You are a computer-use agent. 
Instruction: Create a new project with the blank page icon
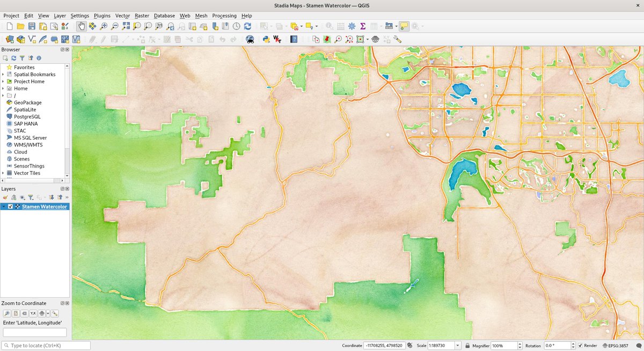(9, 26)
